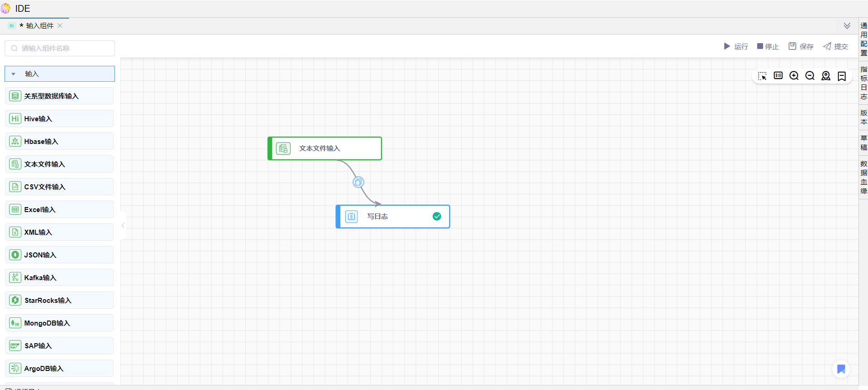The height and width of the screenshot is (390, 868).
Task: Choose the JSON输入 component
Action: click(60, 255)
